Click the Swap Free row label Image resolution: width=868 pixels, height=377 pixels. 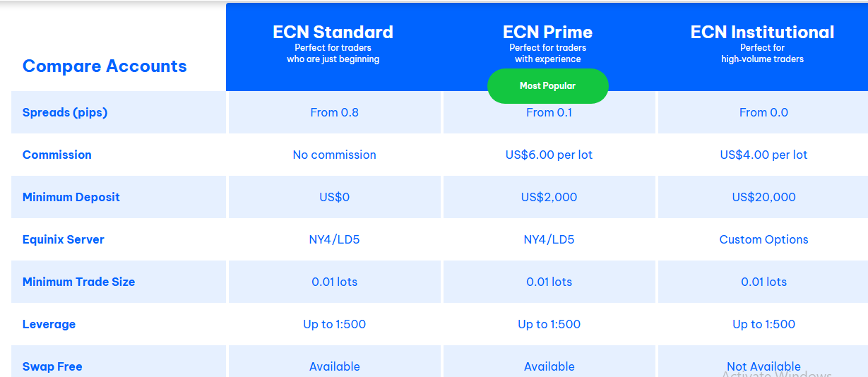click(52, 366)
